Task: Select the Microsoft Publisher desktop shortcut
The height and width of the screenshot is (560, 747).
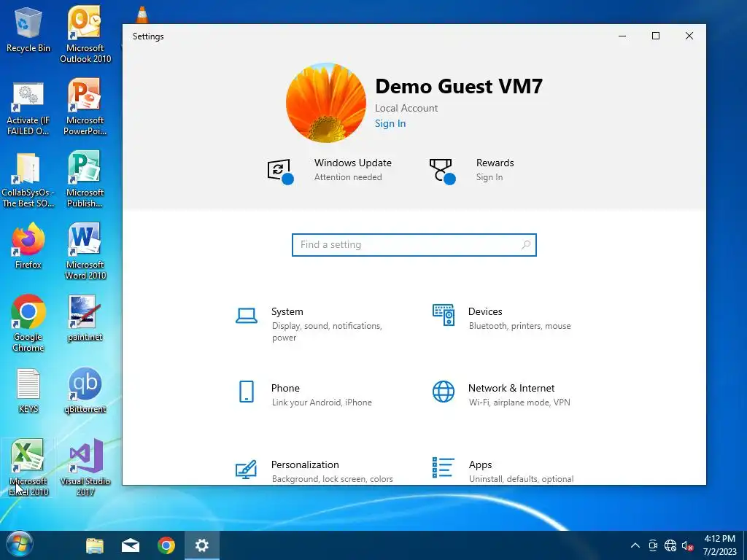Action: 85,179
